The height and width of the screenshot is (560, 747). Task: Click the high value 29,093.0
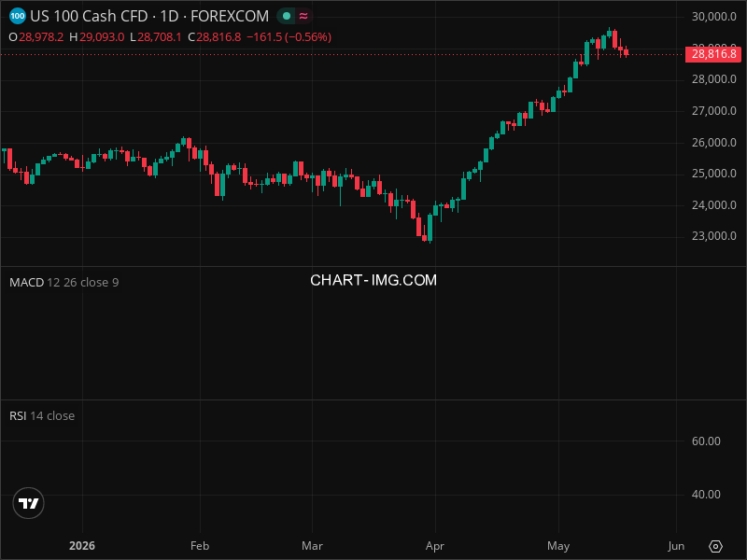point(102,37)
